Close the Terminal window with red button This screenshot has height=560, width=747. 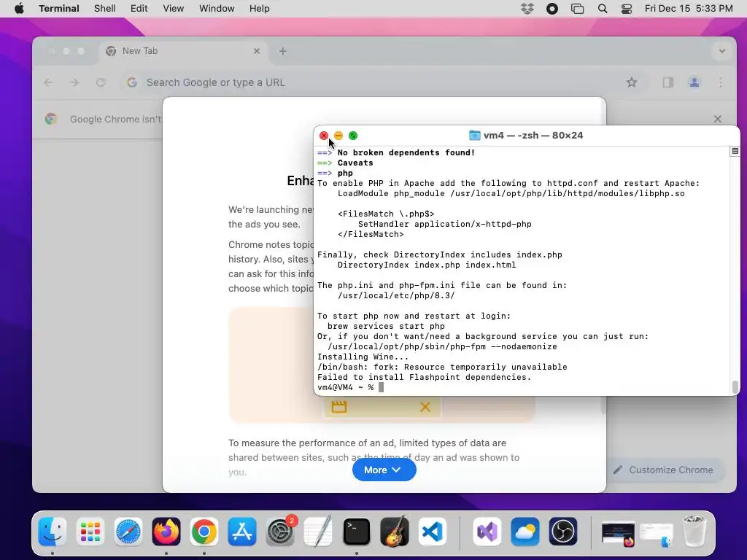pos(323,136)
